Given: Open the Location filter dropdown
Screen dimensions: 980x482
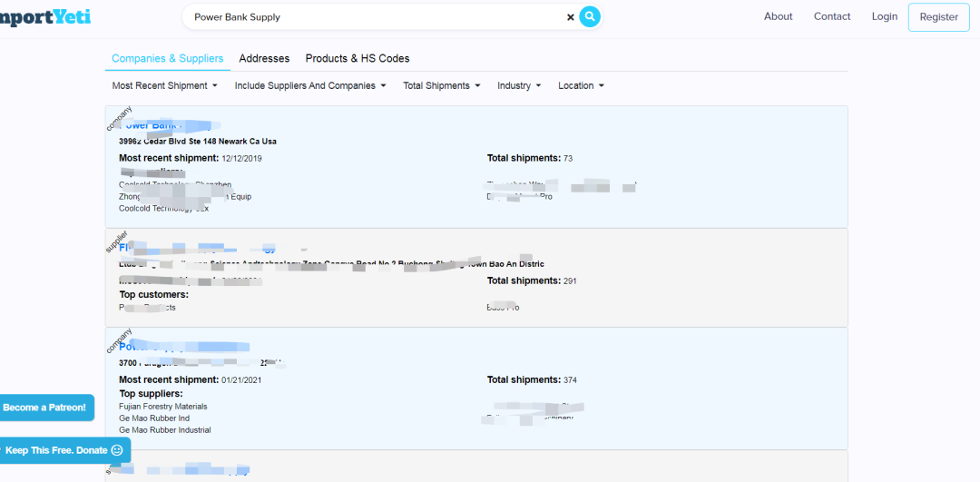Looking at the screenshot, I should click(581, 86).
